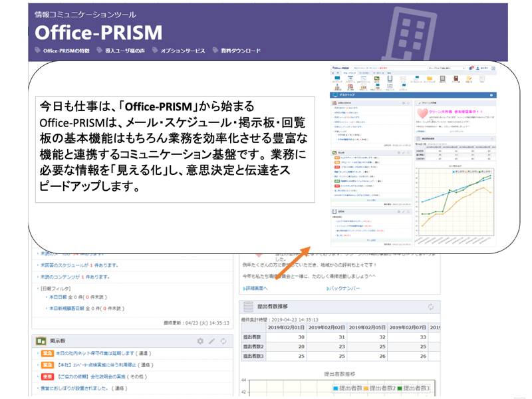Click 最終集計時間 : 2019-04-23 14:35:13 text

tap(280, 320)
